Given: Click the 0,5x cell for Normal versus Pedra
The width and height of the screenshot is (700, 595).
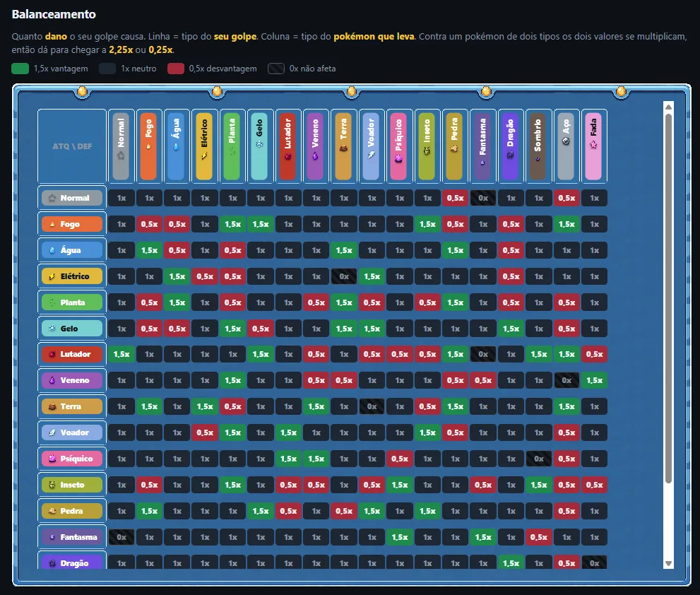Looking at the screenshot, I should point(456,198).
